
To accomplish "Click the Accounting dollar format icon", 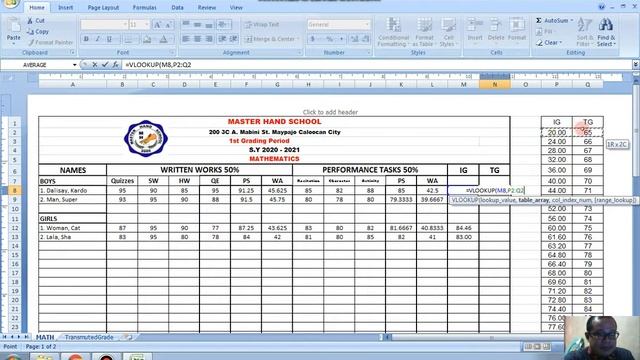I will pyautogui.click(x=313, y=39).
